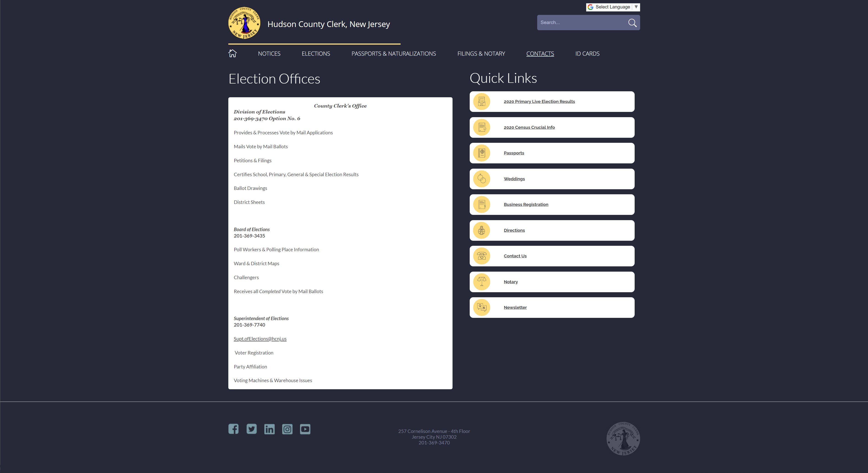Click the Mails Vote by Mail Ballots line
The image size is (868, 473).
[x=261, y=147]
